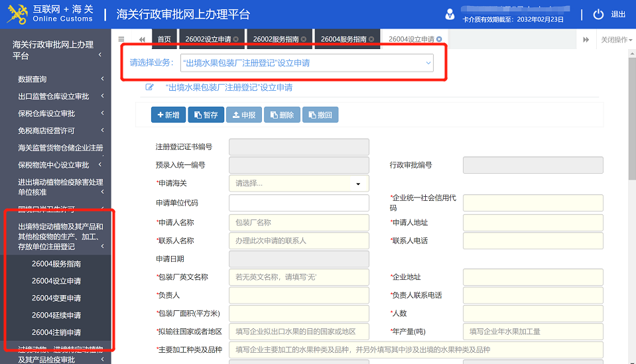The width and height of the screenshot is (636, 364).
Task: Click the tab scroll-left double arrow
Action: click(142, 39)
